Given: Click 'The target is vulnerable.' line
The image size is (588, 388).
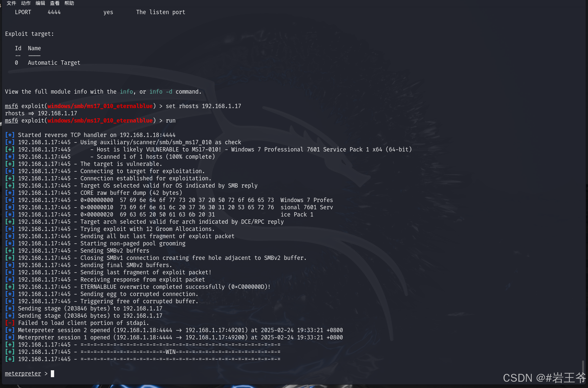Looking at the screenshot, I should (84, 164).
